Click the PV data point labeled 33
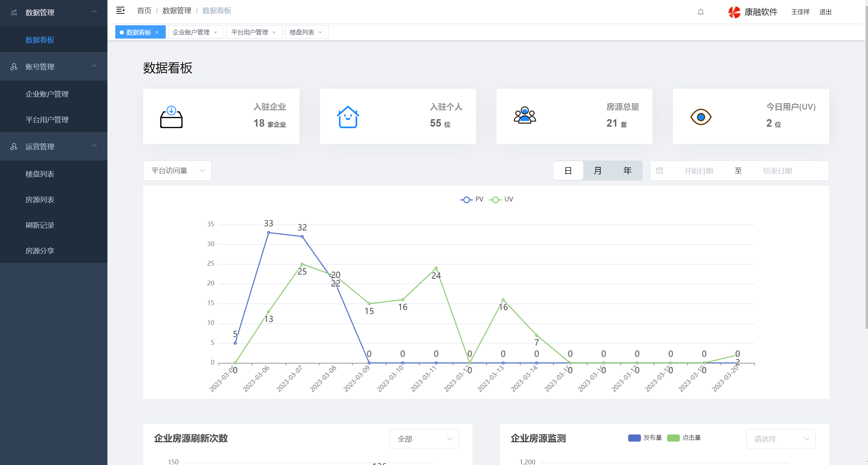The image size is (868, 465). (269, 232)
